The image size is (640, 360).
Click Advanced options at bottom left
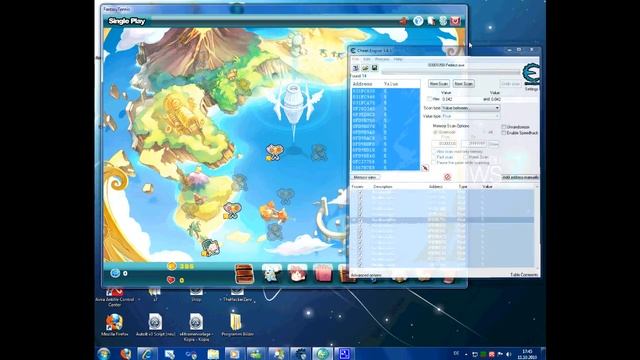(x=366, y=275)
